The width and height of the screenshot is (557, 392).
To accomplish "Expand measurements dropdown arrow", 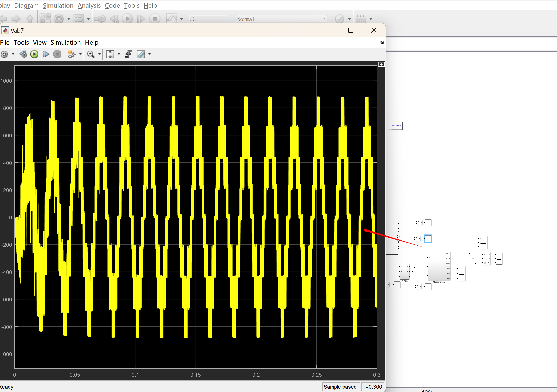I will click(x=150, y=54).
